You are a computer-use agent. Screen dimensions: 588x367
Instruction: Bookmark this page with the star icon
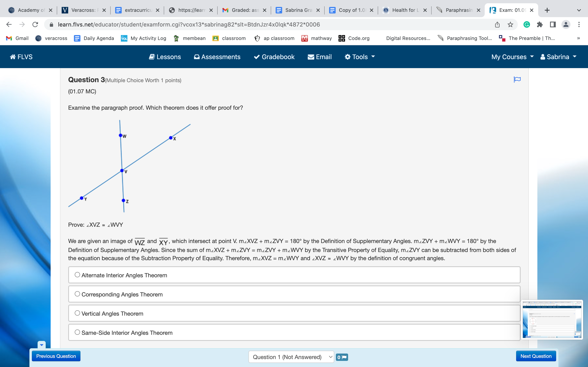click(x=510, y=24)
